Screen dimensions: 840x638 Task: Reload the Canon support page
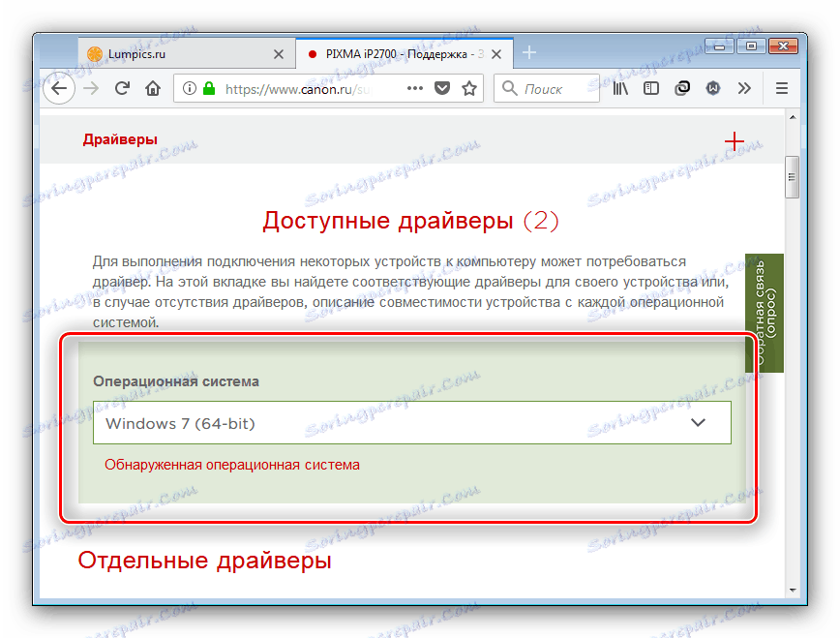click(120, 88)
